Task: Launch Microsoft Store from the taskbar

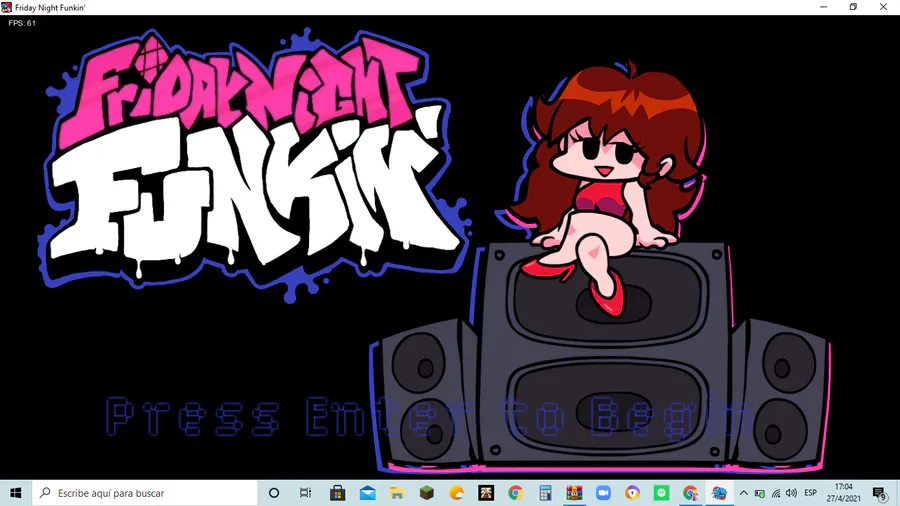Action: (338, 493)
